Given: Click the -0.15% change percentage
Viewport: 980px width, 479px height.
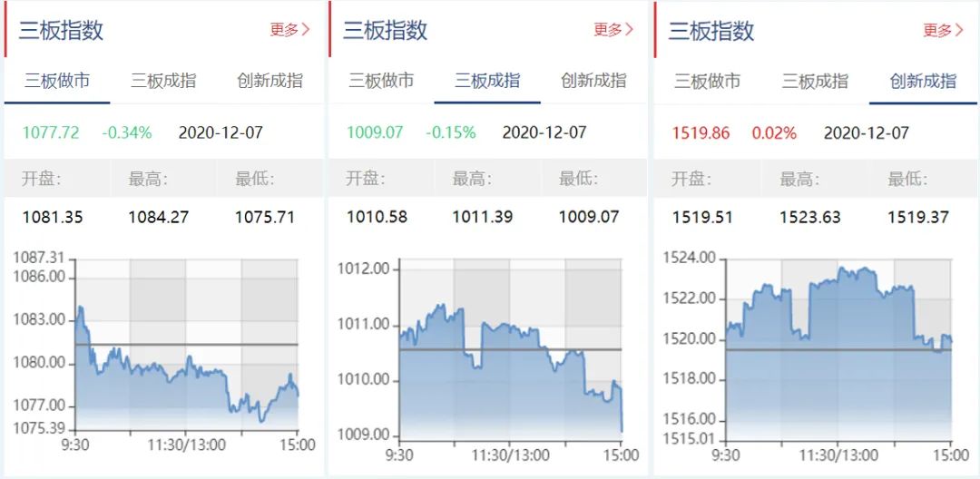Looking at the screenshot, I should pyautogui.click(x=451, y=132).
